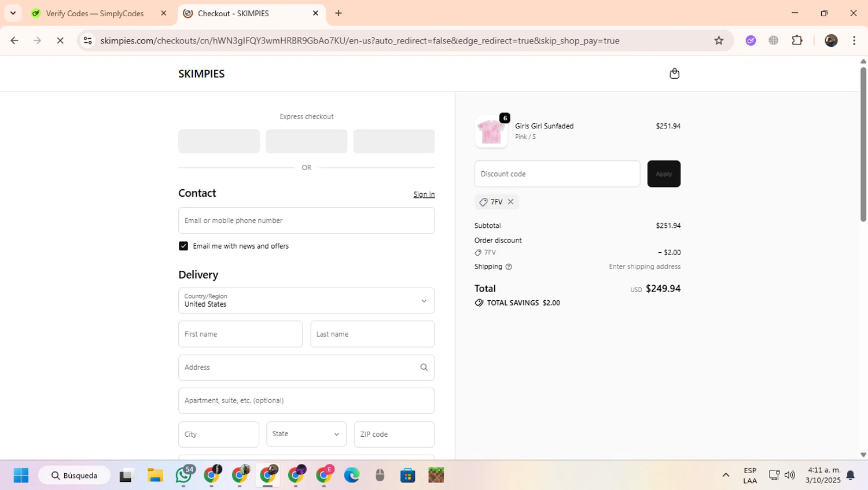The width and height of the screenshot is (868, 490).
Task: Focus the Email or mobile phone number field
Action: (307, 220)
